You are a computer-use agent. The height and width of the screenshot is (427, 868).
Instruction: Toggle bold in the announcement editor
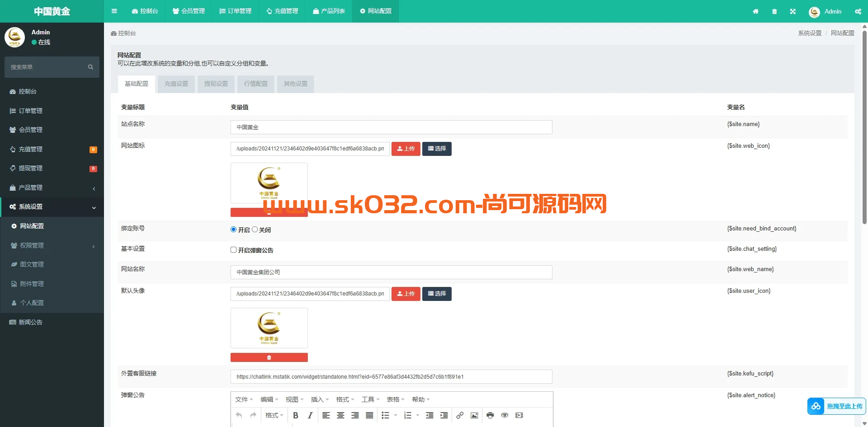point(295,415)
